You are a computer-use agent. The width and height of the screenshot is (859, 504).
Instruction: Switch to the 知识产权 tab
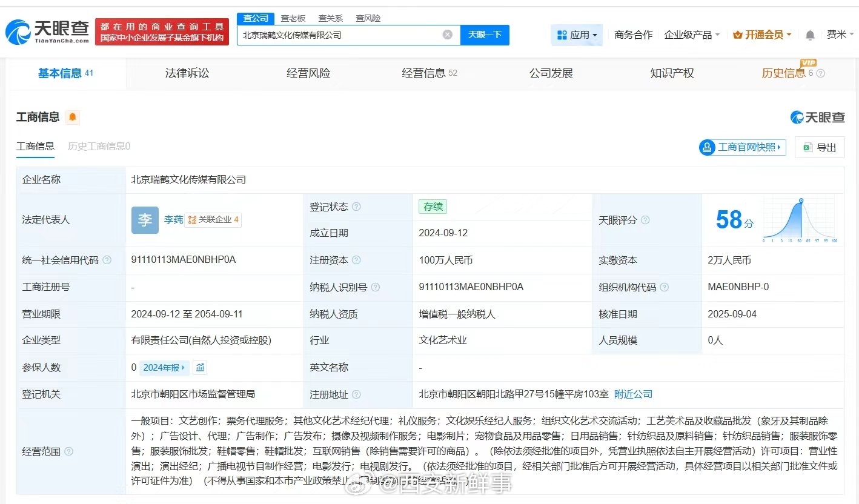tap(672, 73)
